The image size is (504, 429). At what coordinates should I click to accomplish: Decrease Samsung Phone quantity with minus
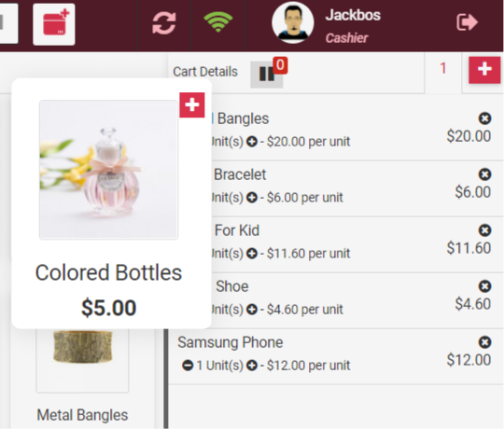[188, 366]
